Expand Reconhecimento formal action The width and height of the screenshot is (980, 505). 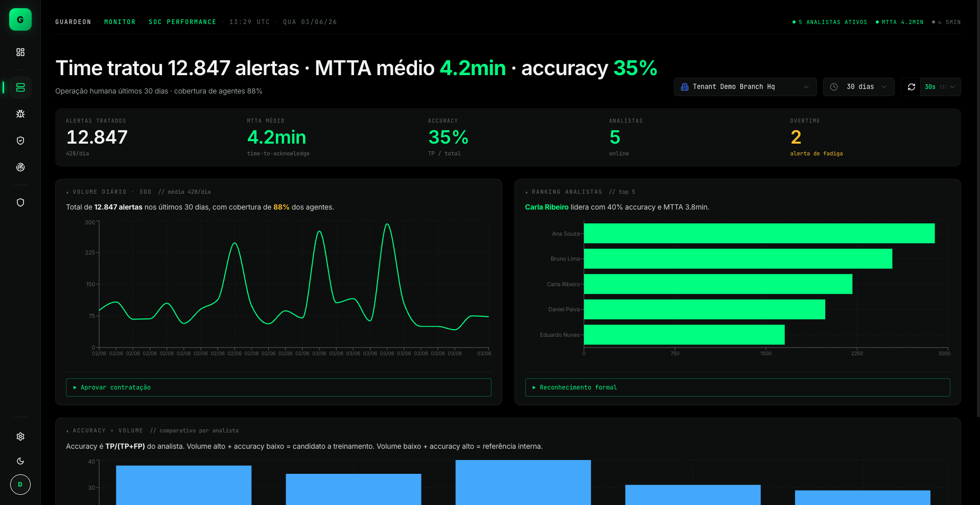(x=737, y=387)
